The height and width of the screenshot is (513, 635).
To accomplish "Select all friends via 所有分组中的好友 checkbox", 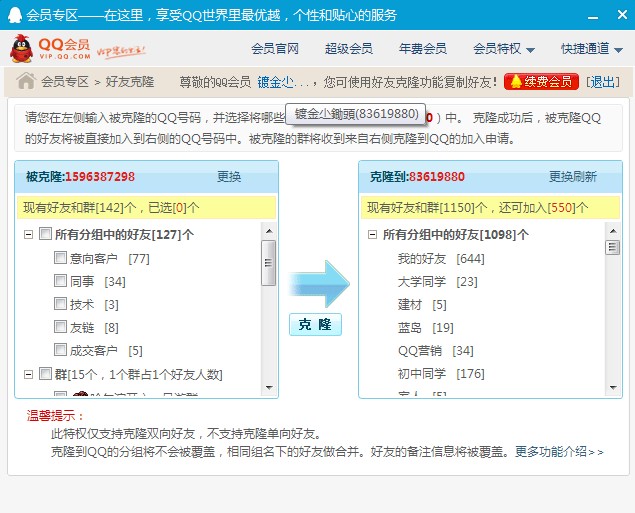I will (x=45, y=234).
